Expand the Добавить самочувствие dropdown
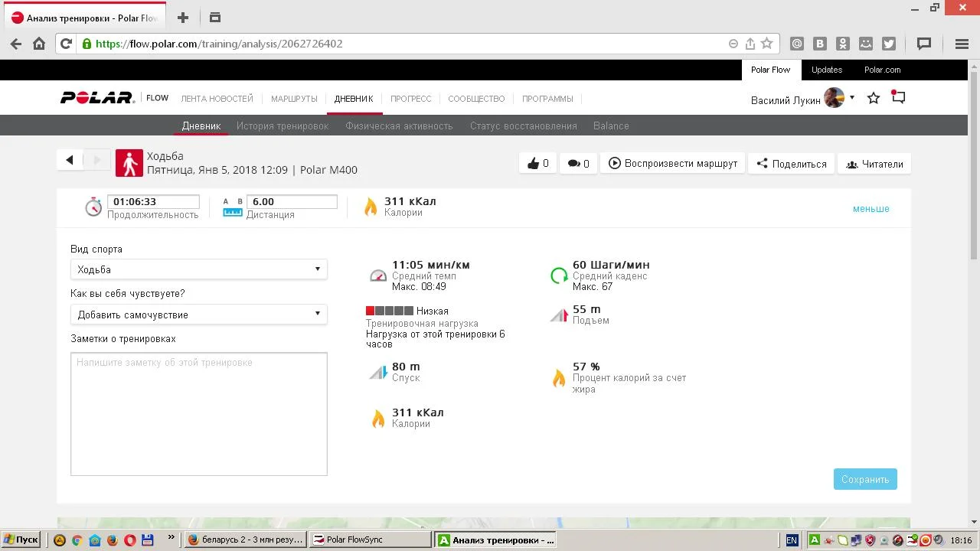980x551 pixels. (x=198, y=315)
